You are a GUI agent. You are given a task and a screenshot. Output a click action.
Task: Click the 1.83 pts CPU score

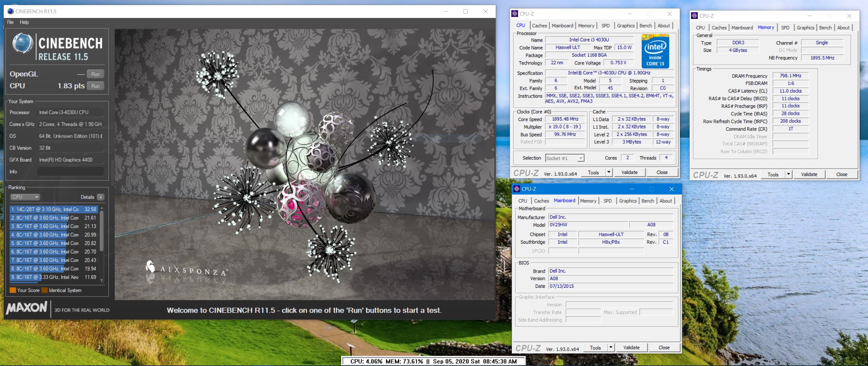click(71, 86)
